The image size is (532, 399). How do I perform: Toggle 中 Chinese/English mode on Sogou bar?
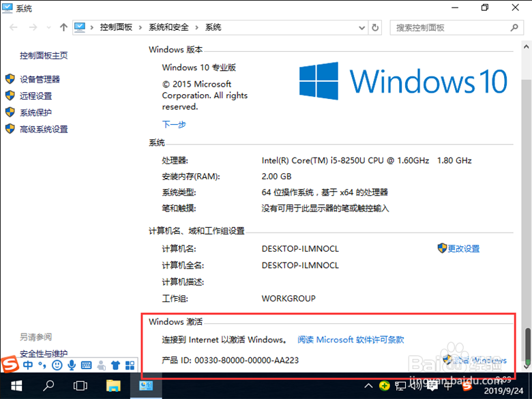[28, 365]
